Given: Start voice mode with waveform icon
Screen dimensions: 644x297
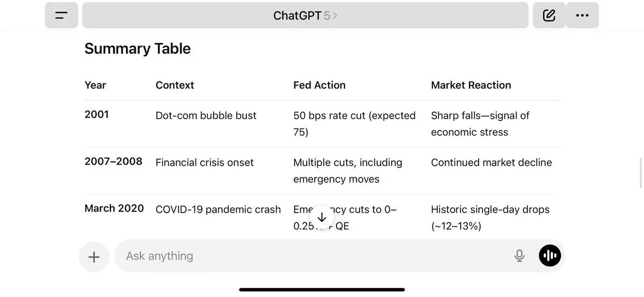Looking at the screenshot, I should click(x=550, y=256).
